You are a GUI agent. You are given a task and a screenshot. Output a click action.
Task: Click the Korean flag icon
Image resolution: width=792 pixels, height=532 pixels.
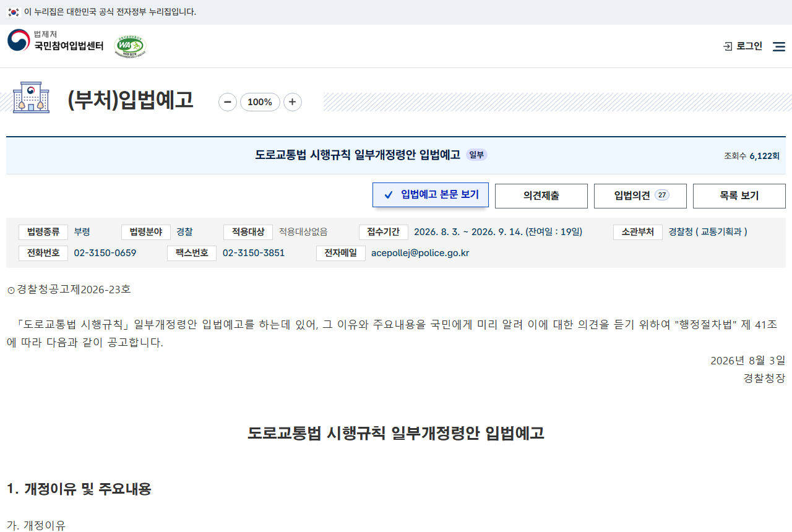[x=14, y=12]
